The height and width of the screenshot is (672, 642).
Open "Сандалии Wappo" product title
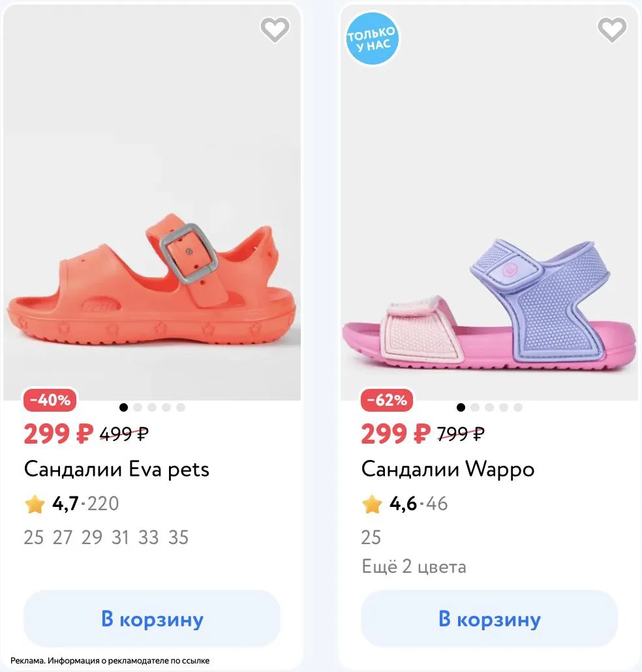pos(448,469)
